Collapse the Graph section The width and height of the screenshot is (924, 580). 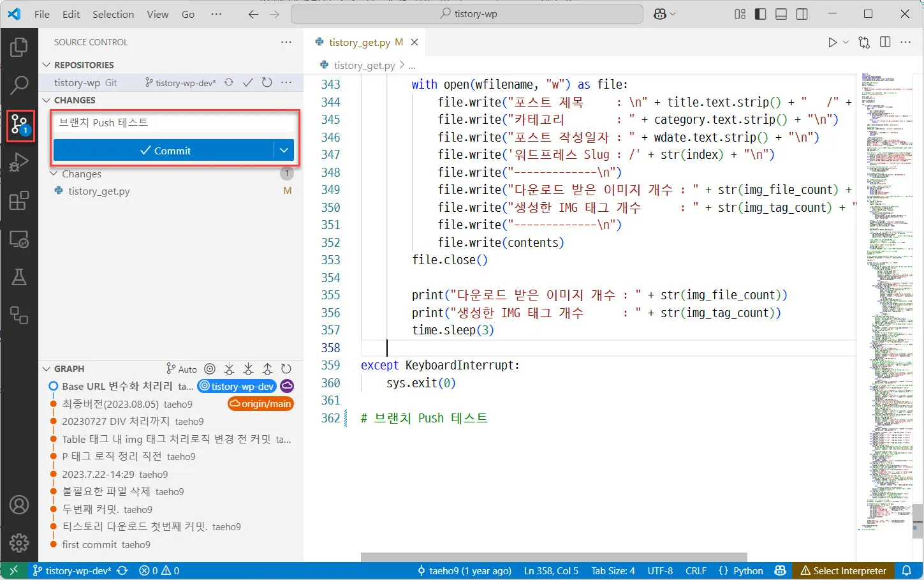pos(46,369)
